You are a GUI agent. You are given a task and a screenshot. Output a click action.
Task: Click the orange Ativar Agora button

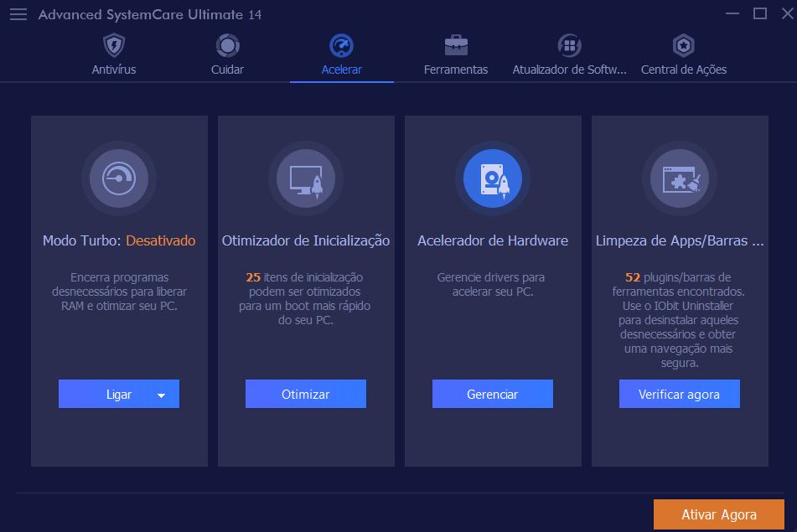pos(719,514)
